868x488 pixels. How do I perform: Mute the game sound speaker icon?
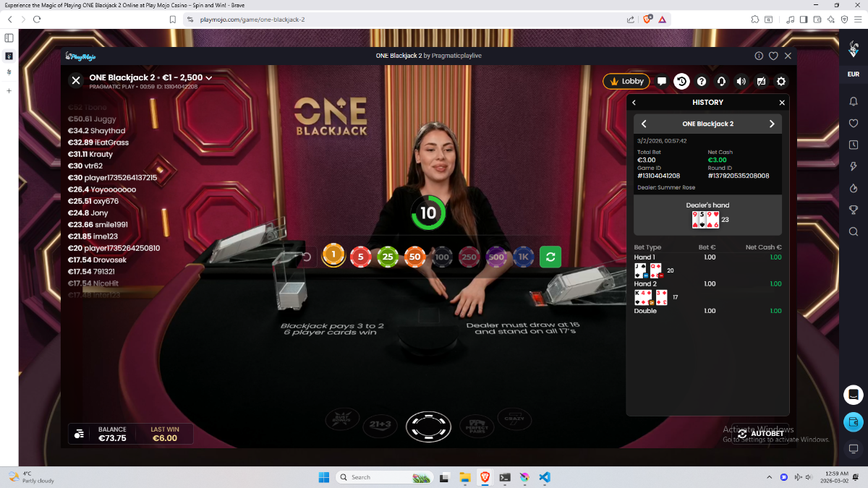[741, 82]
